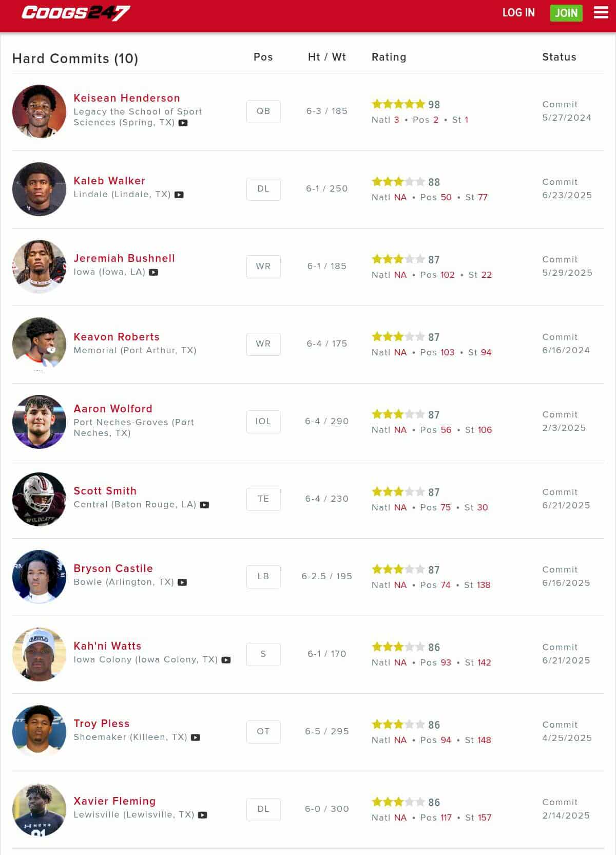The width and height of the screenshot is (616, 855).
Task: Click the LOG IN link
Action: coord(518,13)
